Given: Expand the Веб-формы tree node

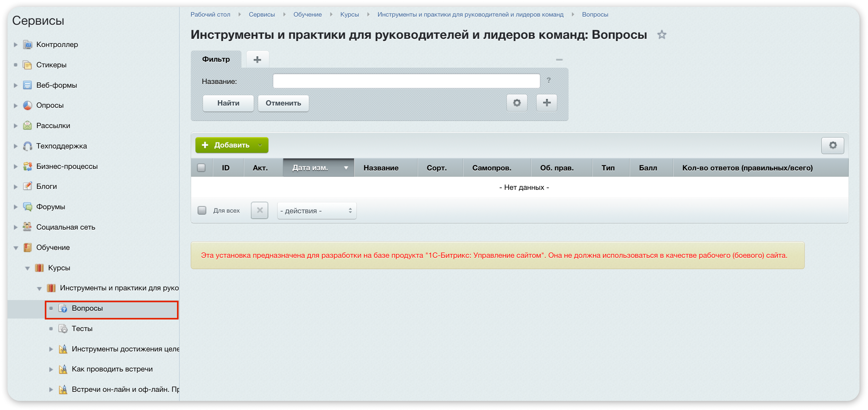Looking at the screenshot, I should click(x=16, y=85).
